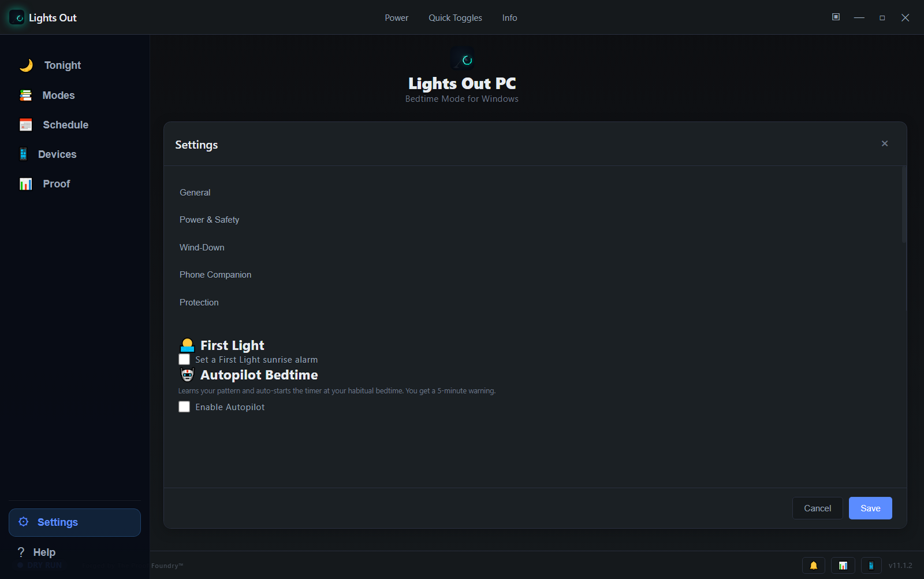Click the calendar icon for Schedule
Screen dimensions: 924x579
[26, 125]
